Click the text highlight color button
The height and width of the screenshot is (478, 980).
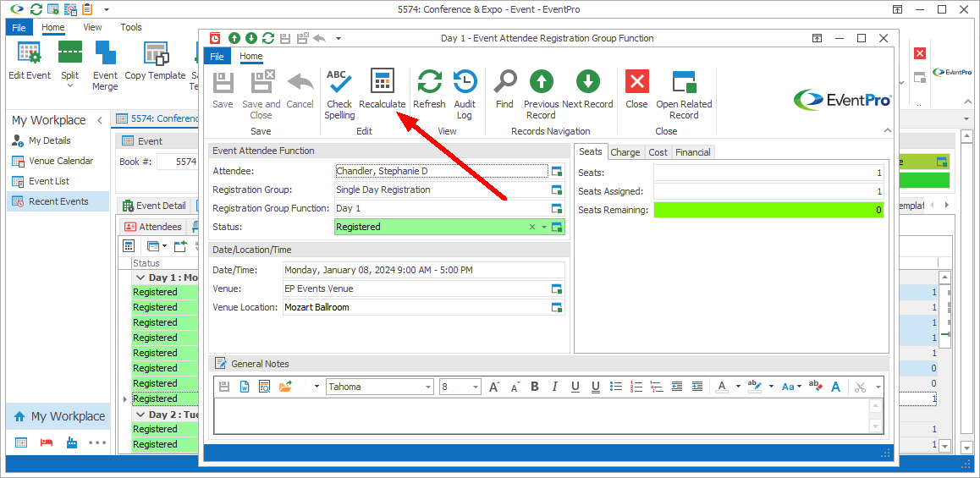coord(755,387)
